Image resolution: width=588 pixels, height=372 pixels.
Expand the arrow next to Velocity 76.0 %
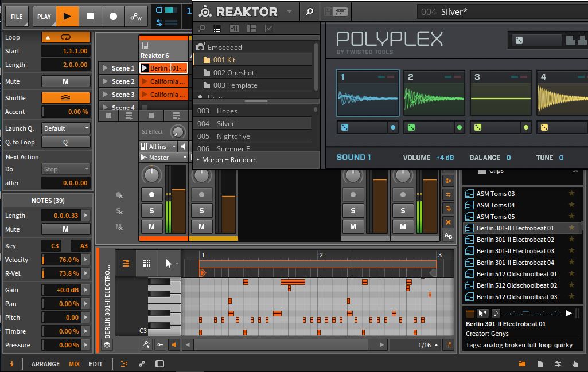86,260
